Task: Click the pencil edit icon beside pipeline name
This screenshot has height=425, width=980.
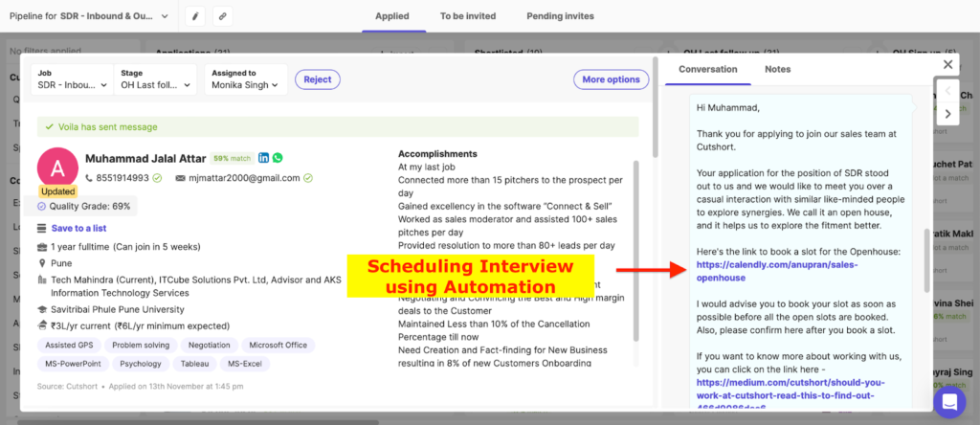Action: point(195,16)
